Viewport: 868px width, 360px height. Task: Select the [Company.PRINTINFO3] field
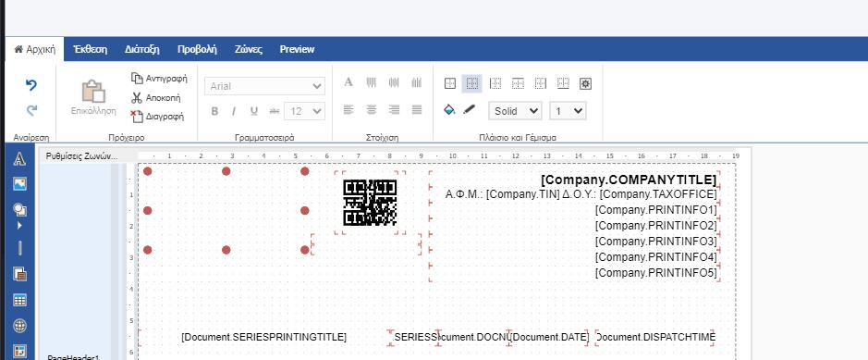[656, 242]
